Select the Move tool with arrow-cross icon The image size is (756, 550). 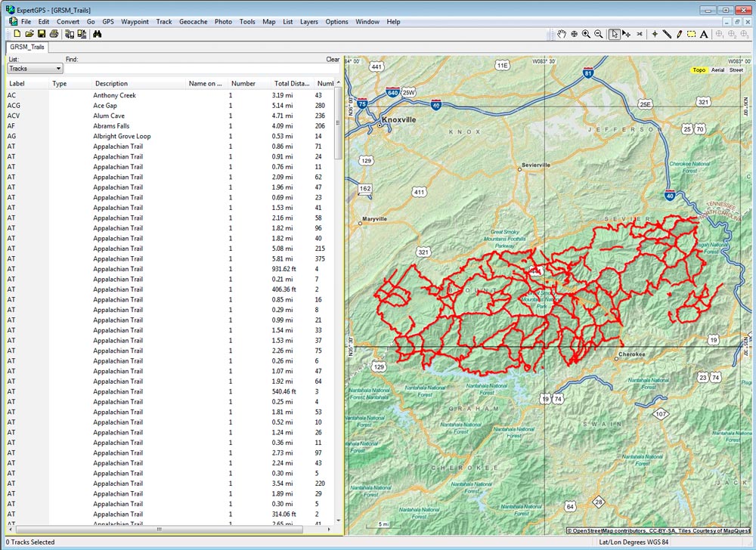pos(626,34)
